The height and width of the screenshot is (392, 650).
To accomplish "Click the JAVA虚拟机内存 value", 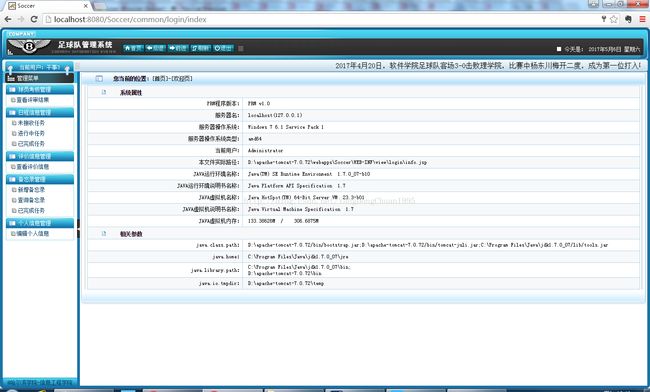I will coord(283,221).
